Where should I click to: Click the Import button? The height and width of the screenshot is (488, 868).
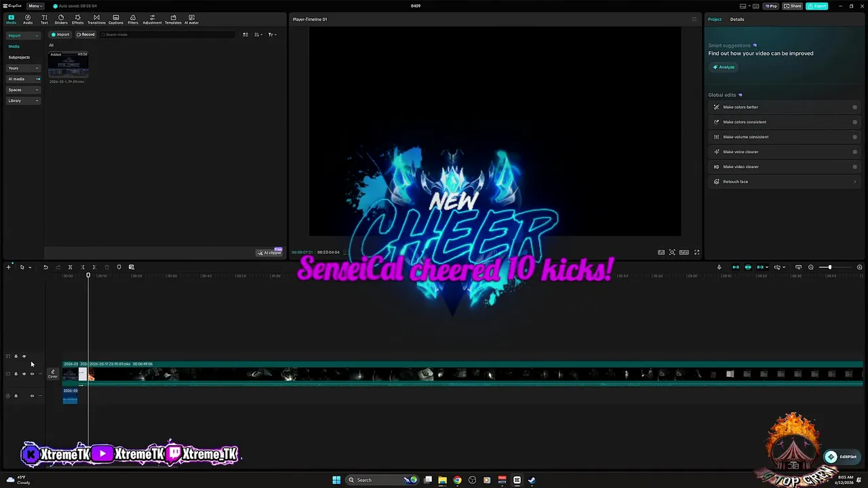click(60, 35)
